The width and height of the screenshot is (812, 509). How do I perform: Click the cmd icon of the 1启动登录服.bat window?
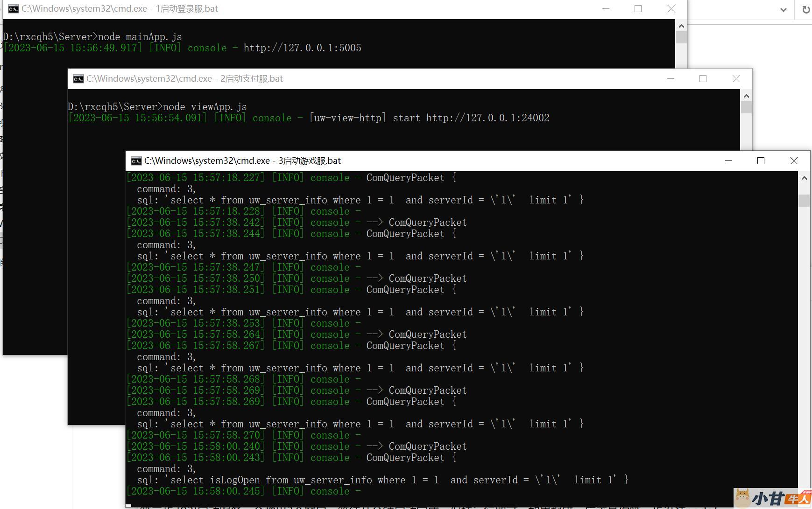pyautogui.click(x=14, y=9)
